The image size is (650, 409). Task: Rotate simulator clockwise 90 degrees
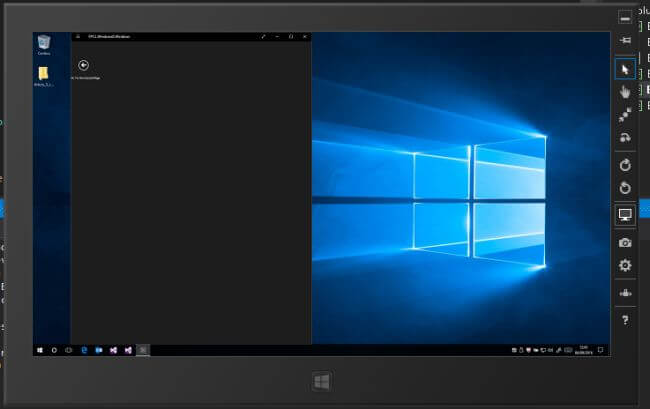[625, 165]
